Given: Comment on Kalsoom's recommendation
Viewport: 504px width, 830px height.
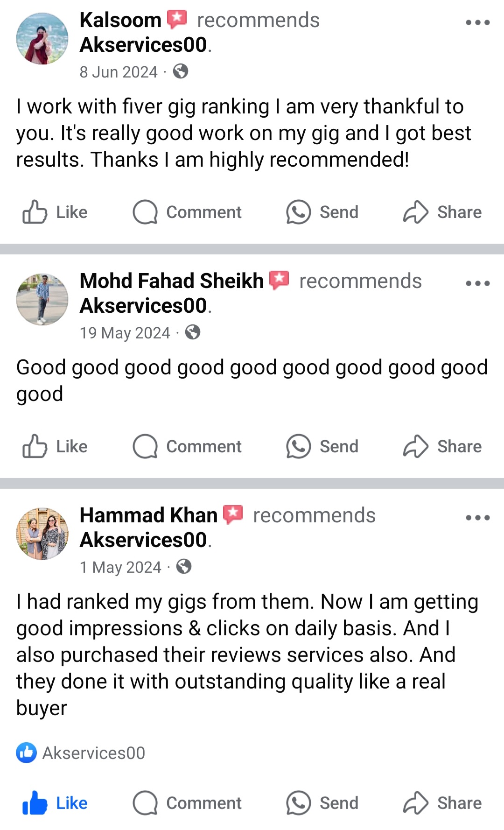Looking at the screenshot, I should tap(187, 212).
